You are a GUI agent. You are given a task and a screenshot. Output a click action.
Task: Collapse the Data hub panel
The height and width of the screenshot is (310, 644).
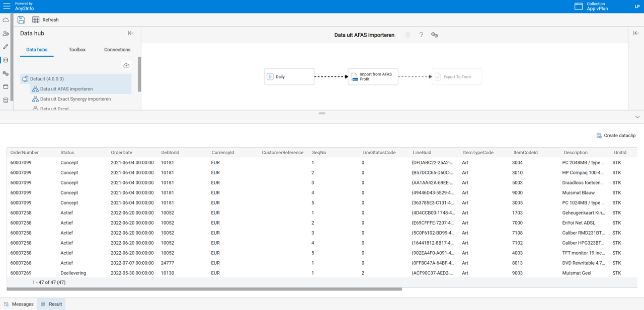coord(131,33)
